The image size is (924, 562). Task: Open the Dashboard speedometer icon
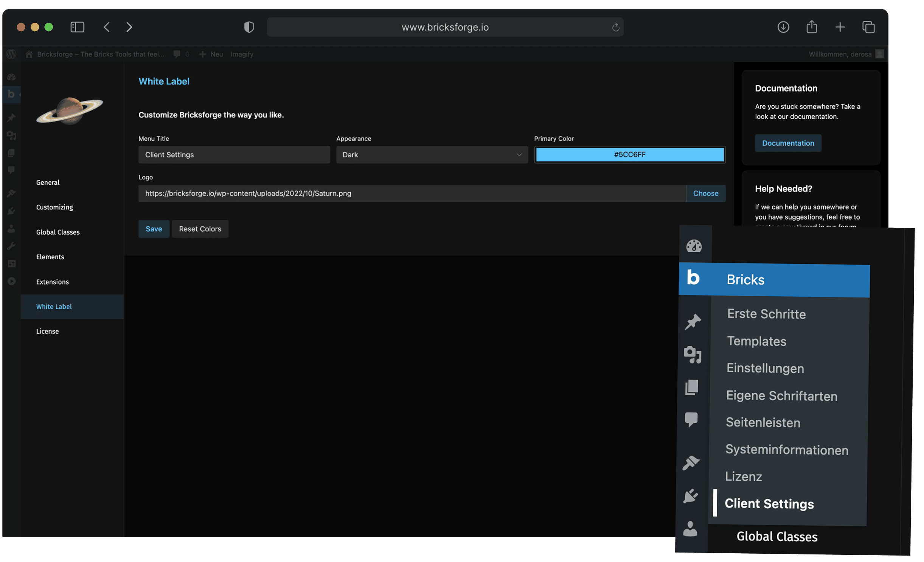[11, 76]
